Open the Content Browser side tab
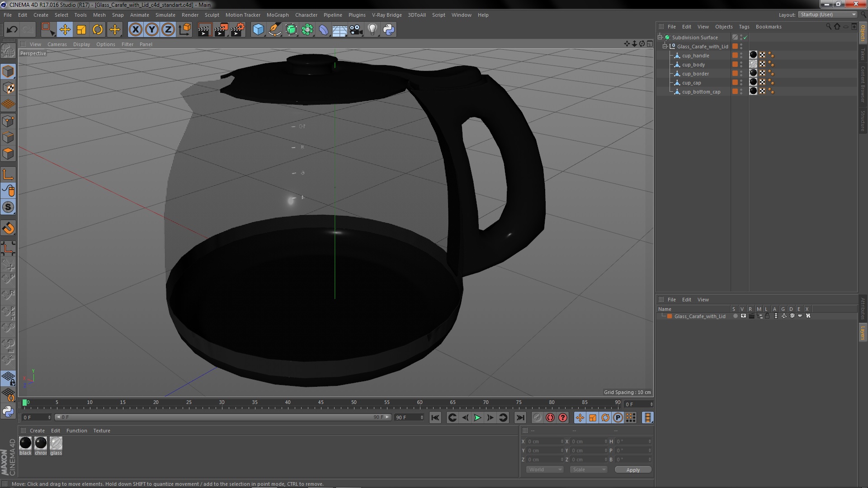Viewport: 868px width, 488px height. click(x=863, y=84)
